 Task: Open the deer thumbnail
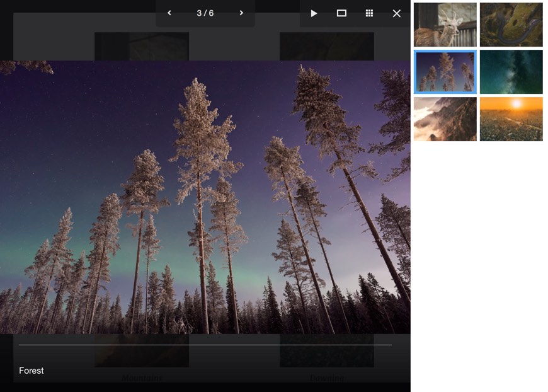445,25
